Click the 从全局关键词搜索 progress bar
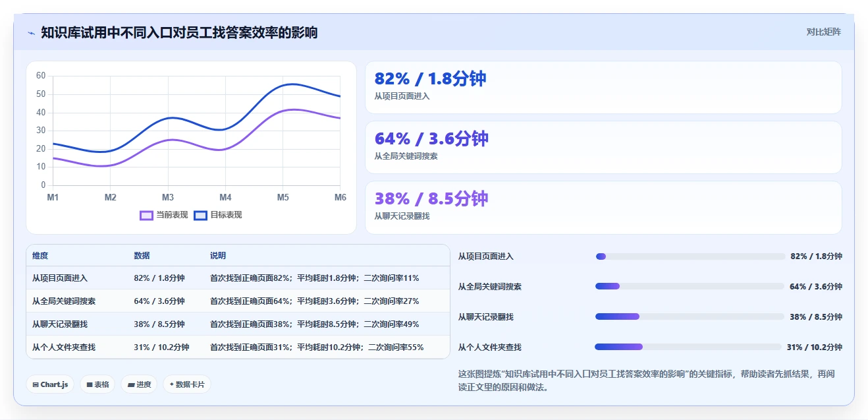868x420 pixels. 690,286
